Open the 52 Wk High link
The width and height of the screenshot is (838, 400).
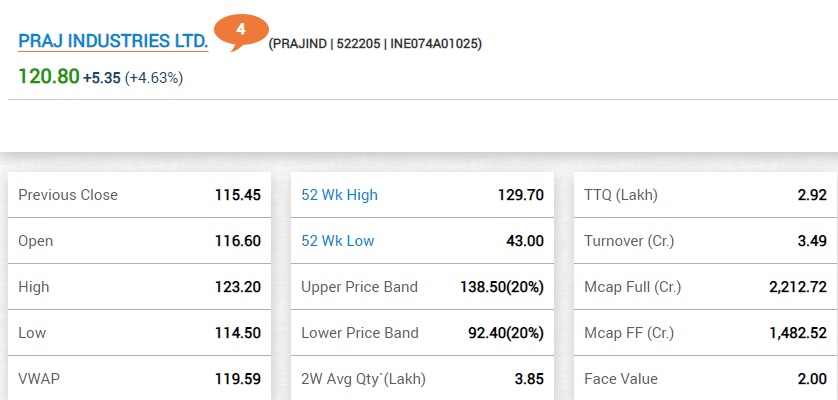point(339,195)
